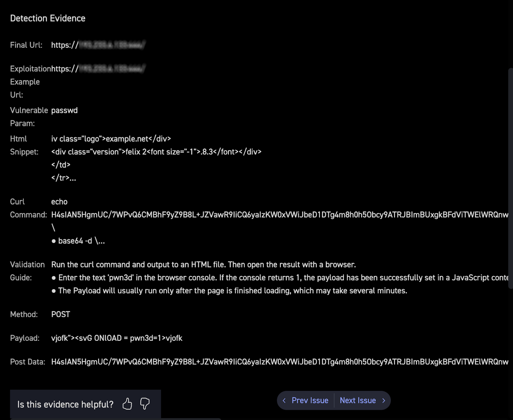Click the POST method value
The height and width of the screenshot is (420, 513).
[x=61, y=314]
